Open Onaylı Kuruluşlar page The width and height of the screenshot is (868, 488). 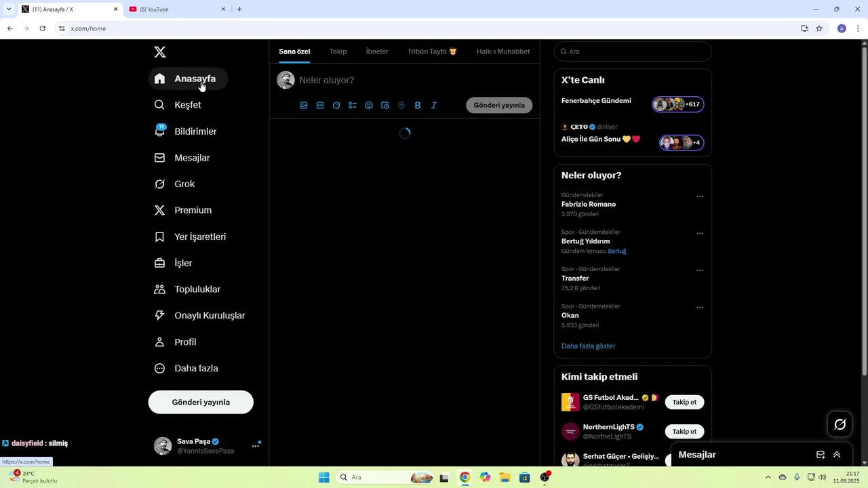click(x=200, y=316)
